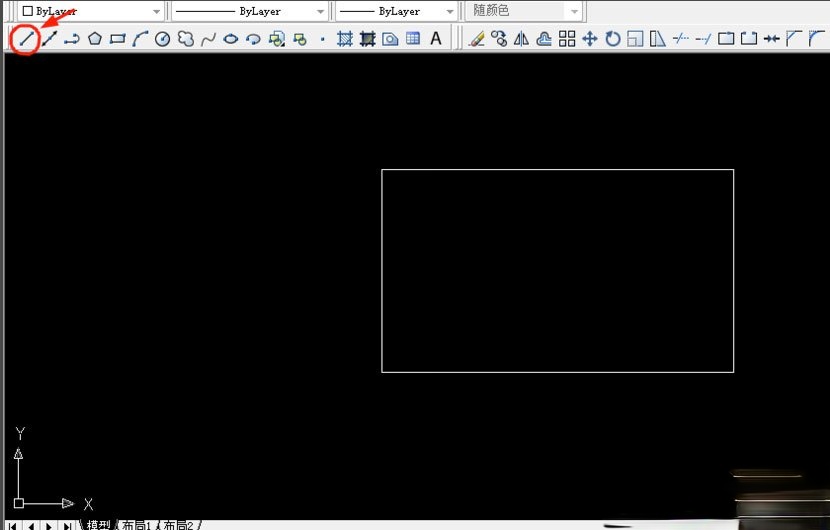Select the Region tool
Image resolution: width=830 pixels, height=530 pixels.
[x=390, y=39]
